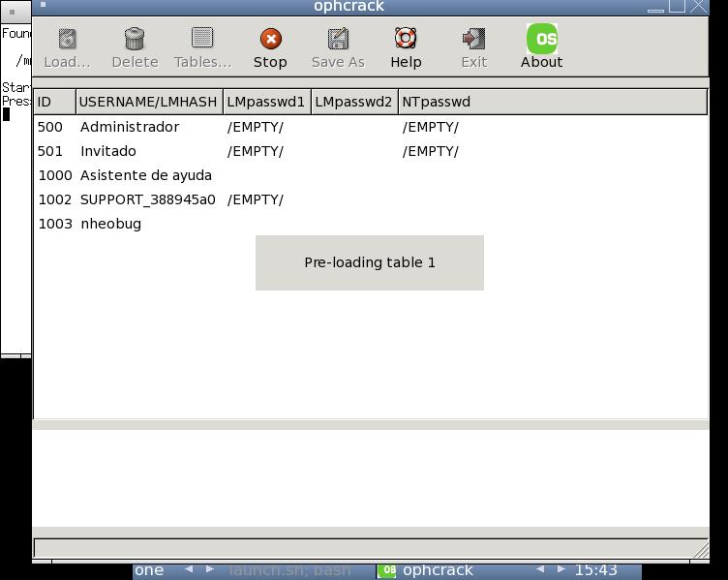This screenshot has height=580, width=728.
Task: Click the Load toolbar icon
Action: click(68, 39)
